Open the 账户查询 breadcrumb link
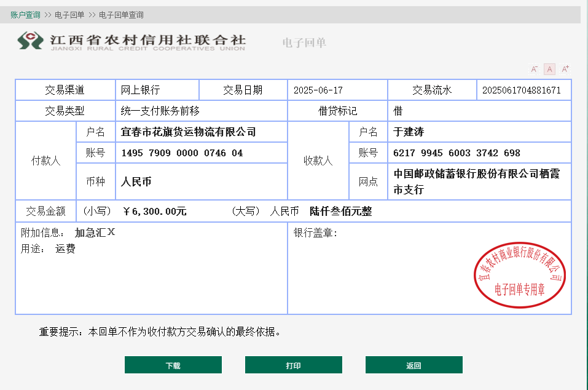The width and height of the screenshot is (588, 390). (25, 15)
